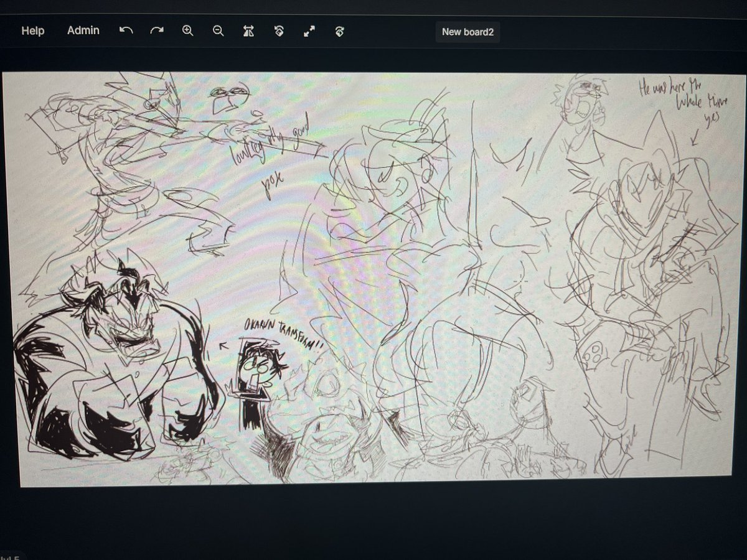Click the icon just before the expand arrows
This screenshot has width=747, height=560.
(x=279, y=32)
